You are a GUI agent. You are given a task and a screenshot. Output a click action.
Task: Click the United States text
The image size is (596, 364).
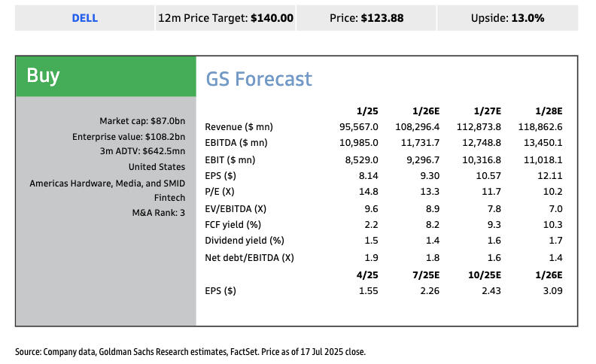tap(157, 166)
